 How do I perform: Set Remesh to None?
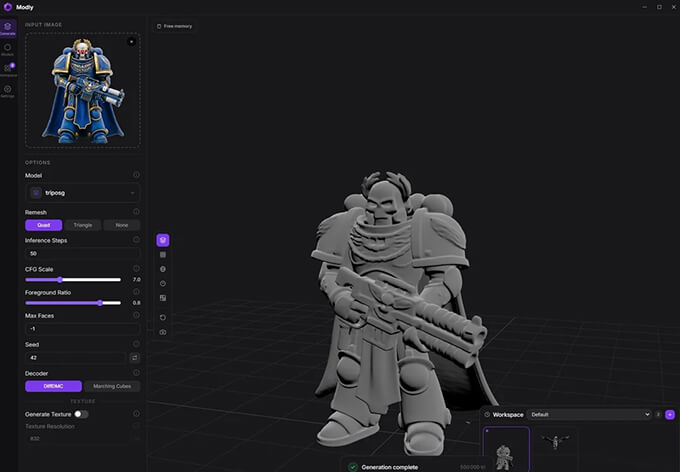tap(122, 225)
